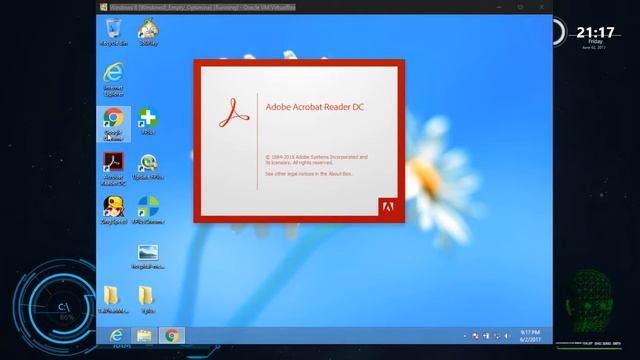Open the Internet Explorer desktop shortcut
The height and width of the screenshot is (360, 640).
(113, 79)
